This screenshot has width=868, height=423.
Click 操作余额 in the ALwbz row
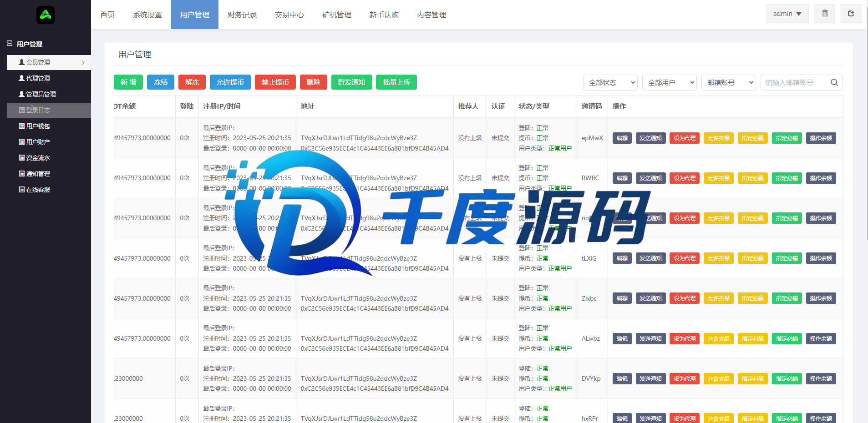click(821, 339)
